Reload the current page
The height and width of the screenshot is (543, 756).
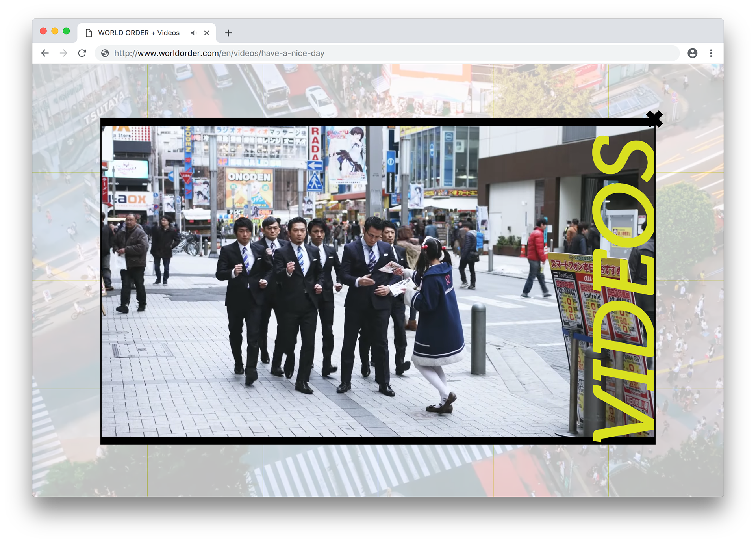click(x=82, y=53)
